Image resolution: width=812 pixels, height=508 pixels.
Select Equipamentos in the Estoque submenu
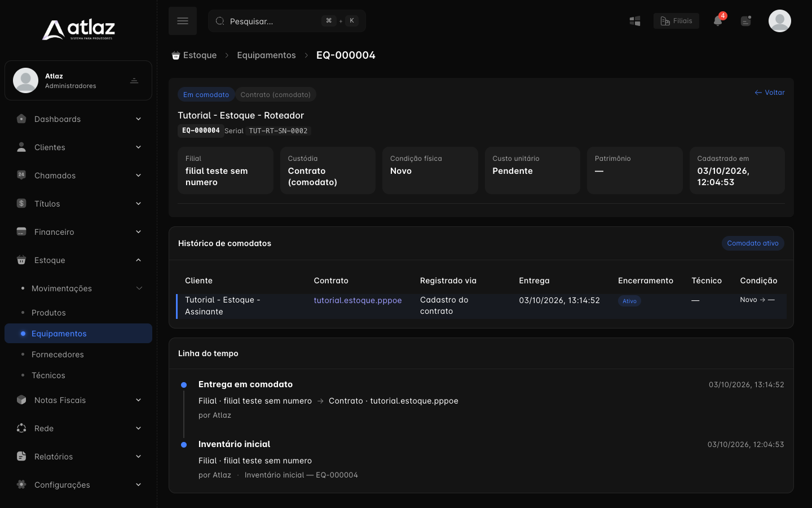coord(78,334)
